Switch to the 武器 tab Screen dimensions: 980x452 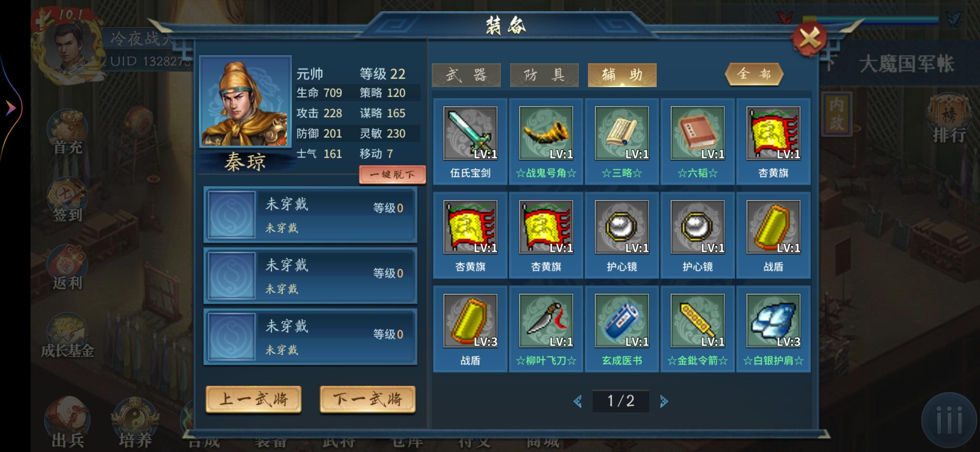point(466,75)
